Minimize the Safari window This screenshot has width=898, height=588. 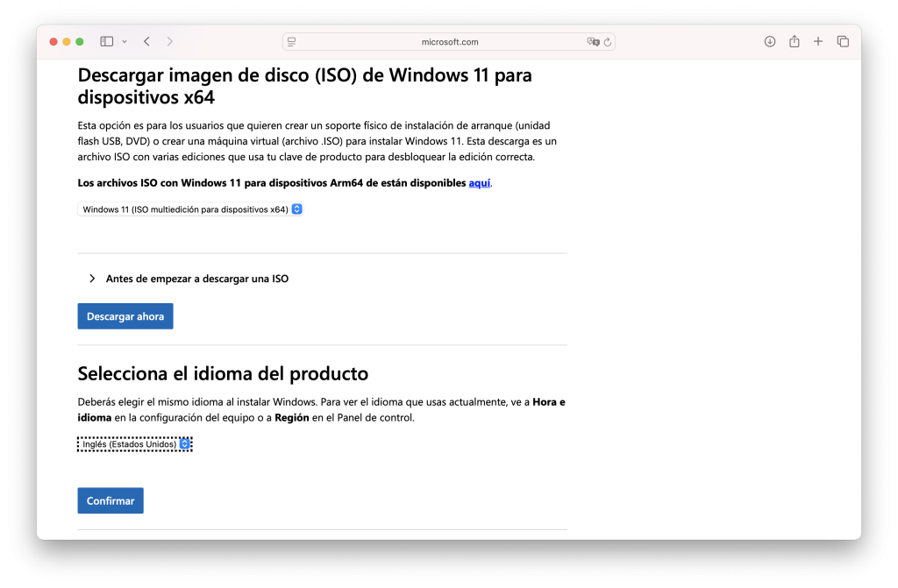[67, 41]
